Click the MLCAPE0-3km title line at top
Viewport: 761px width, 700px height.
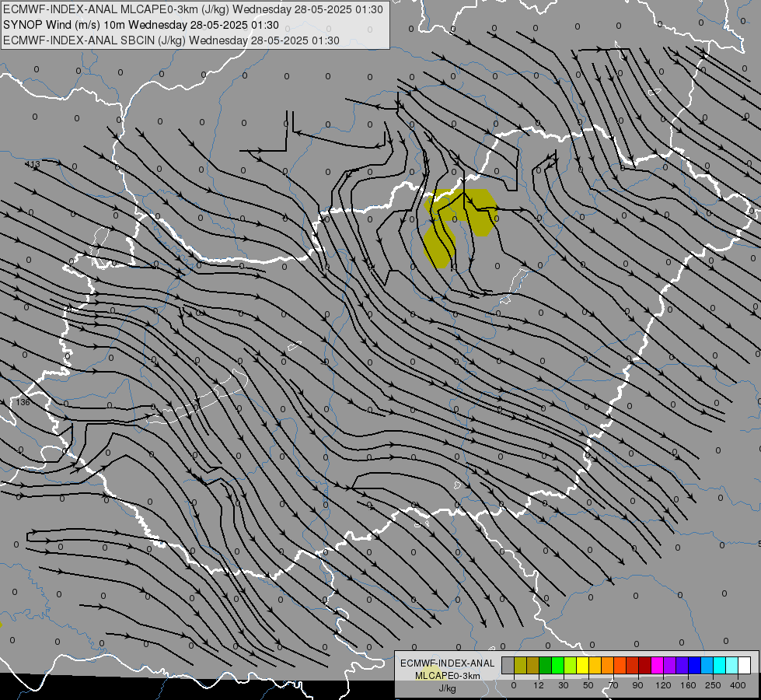[x=193, y=9]
